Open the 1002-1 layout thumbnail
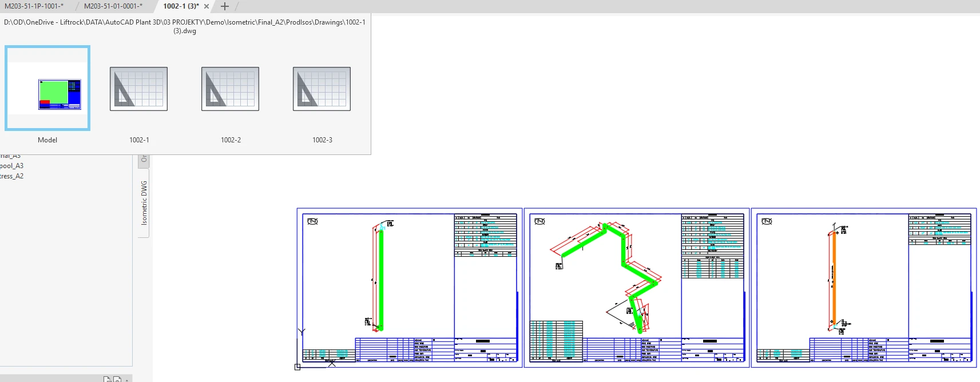 click(138, 89)
